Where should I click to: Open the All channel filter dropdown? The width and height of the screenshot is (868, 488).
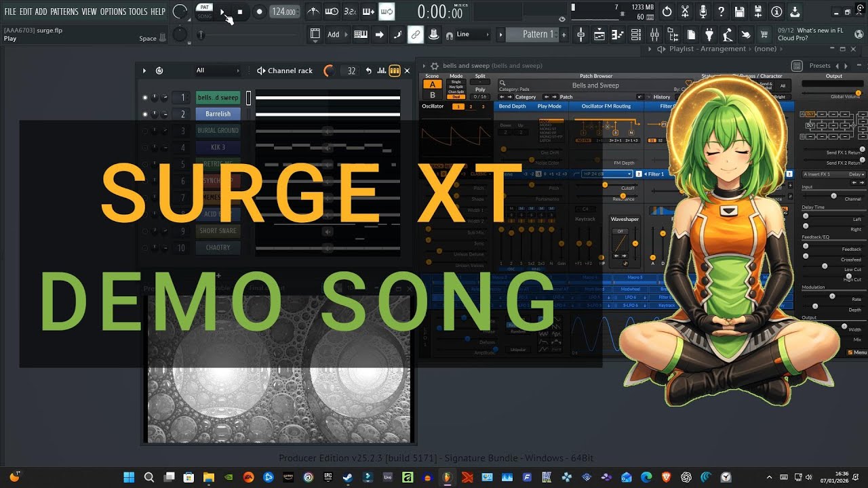pos(218,70)
